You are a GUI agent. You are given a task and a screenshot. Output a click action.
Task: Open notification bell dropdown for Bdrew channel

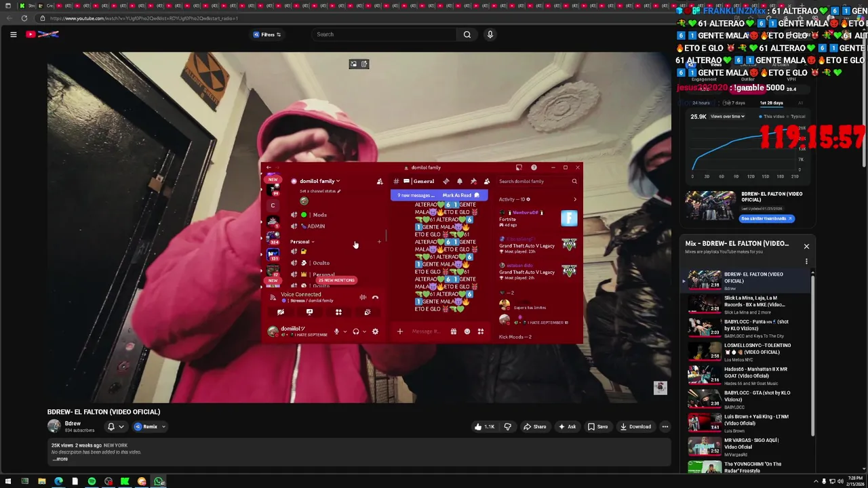point(115,427)
